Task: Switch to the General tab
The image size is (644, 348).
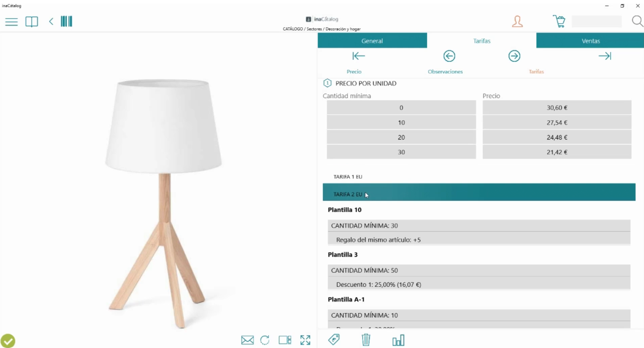Action: tap(372, 41)
